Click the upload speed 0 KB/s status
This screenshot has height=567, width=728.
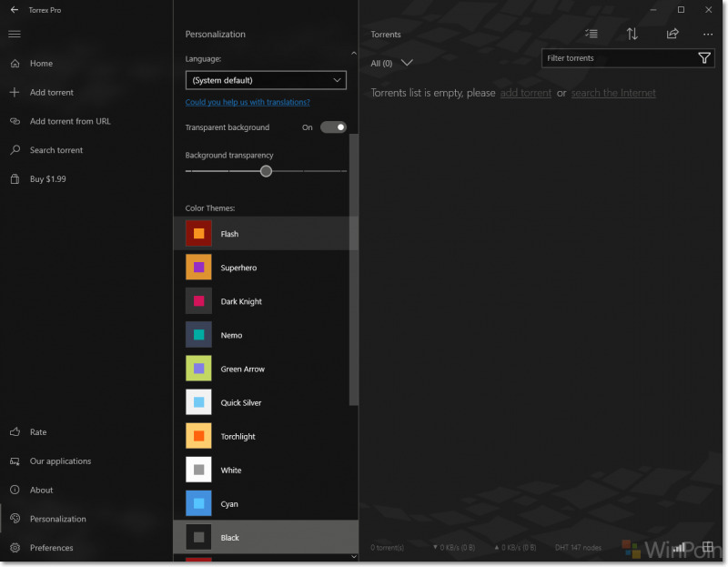coord(515,548)
